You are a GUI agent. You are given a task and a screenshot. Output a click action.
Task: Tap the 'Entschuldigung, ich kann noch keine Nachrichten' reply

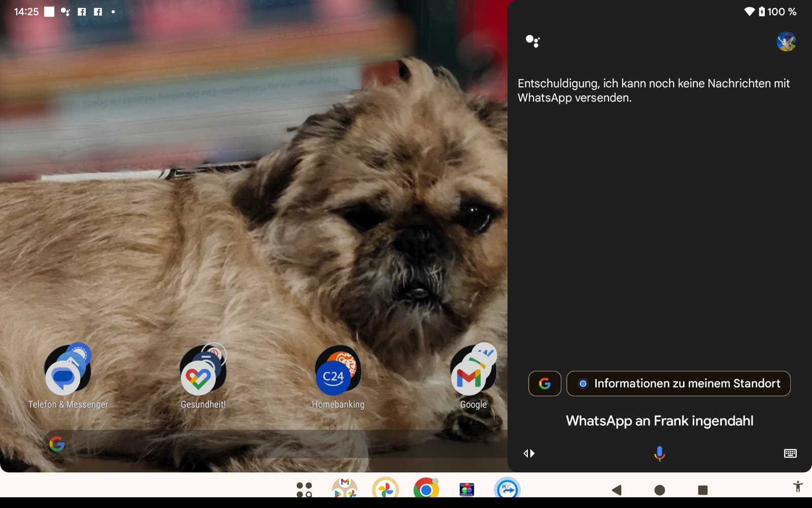click(654, 90)
